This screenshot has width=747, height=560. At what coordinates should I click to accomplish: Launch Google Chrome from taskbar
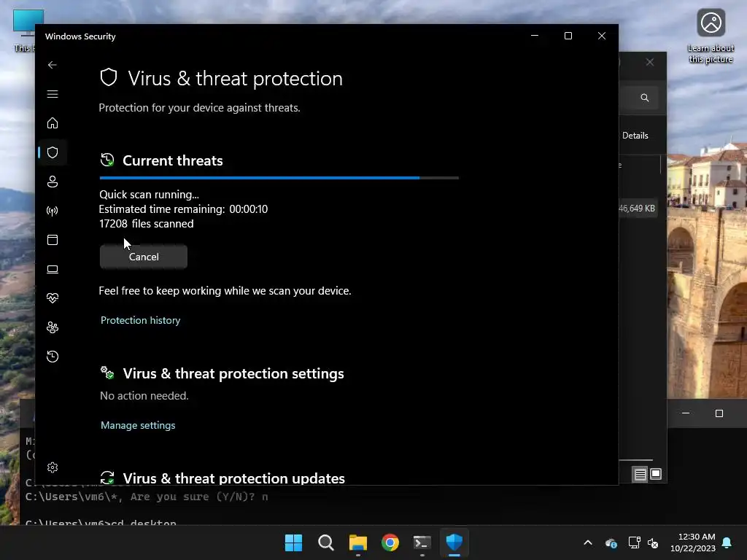click(x=390, y=542)
